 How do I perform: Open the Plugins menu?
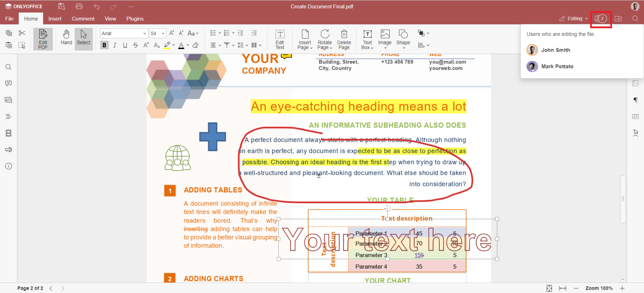coord(135,18)
